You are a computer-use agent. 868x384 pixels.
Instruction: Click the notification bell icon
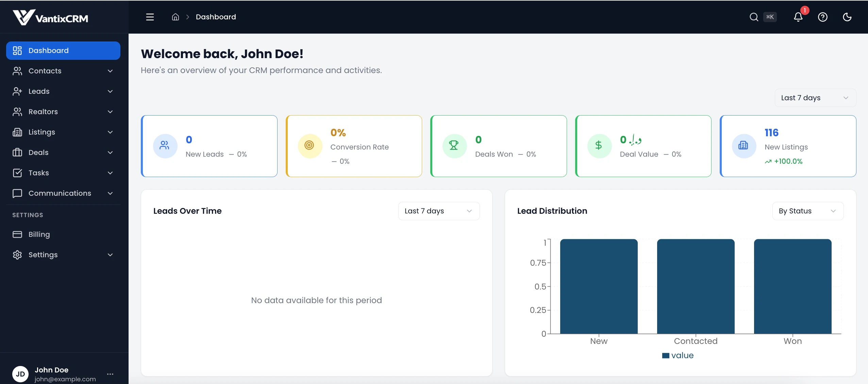pos(798,17)
